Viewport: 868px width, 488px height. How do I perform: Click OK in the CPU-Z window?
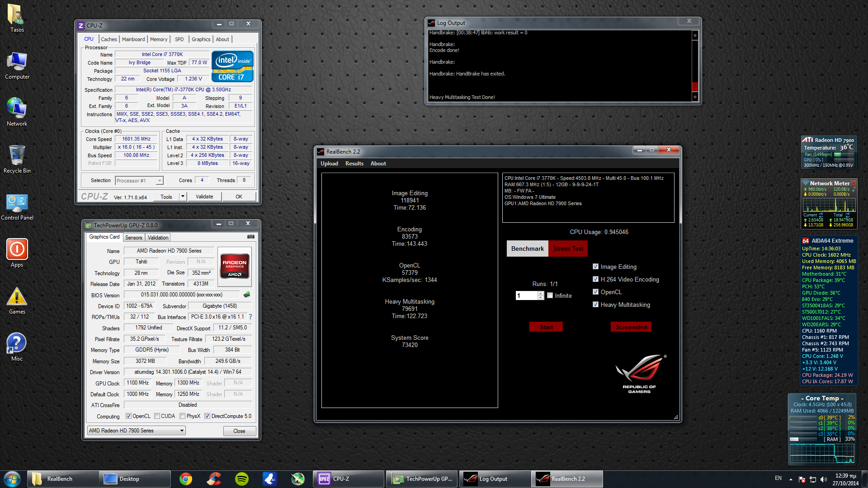[239, 197]
